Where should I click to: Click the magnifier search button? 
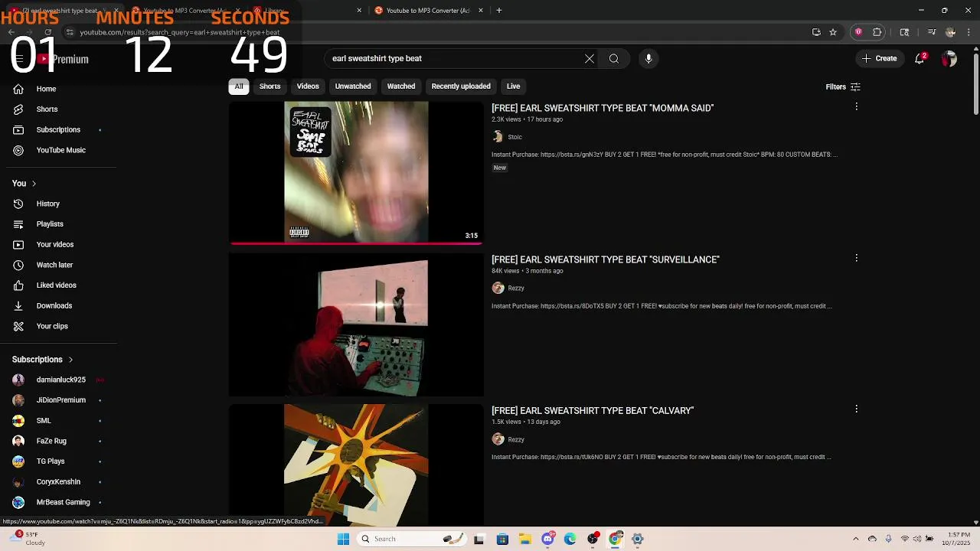[x=614, y=58]
